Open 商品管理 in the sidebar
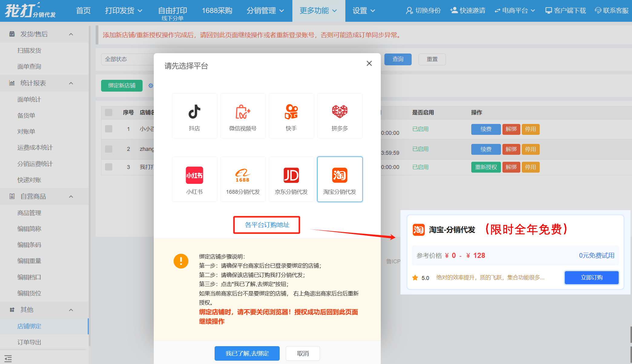 click(29, 213)
